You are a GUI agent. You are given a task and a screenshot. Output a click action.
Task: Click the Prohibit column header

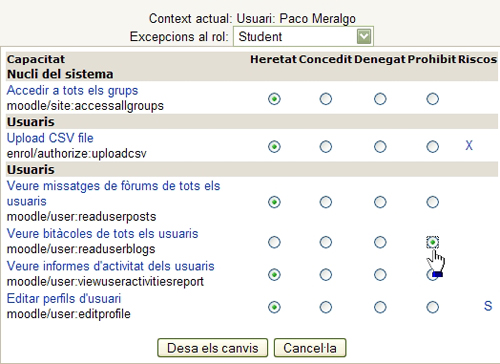tap(432, 59)
